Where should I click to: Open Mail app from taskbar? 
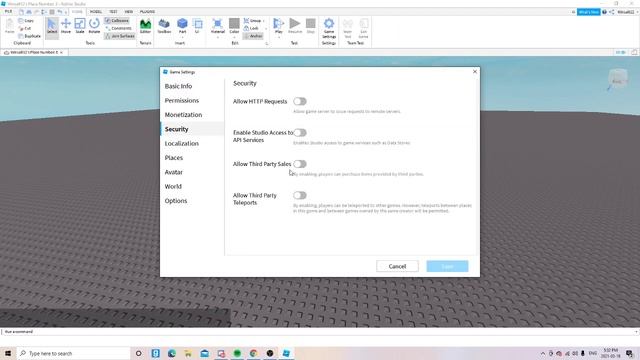(x=204, y=353)
